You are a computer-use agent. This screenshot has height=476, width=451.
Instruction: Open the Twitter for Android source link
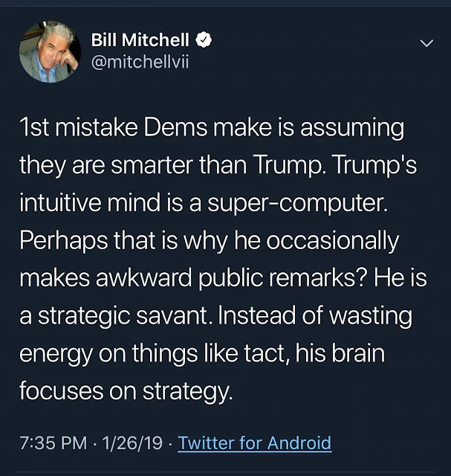click(x=255, y=443)
